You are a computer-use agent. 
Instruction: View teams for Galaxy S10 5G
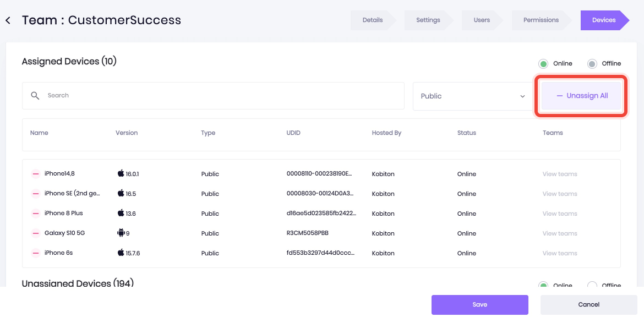(x=559, y=233)
